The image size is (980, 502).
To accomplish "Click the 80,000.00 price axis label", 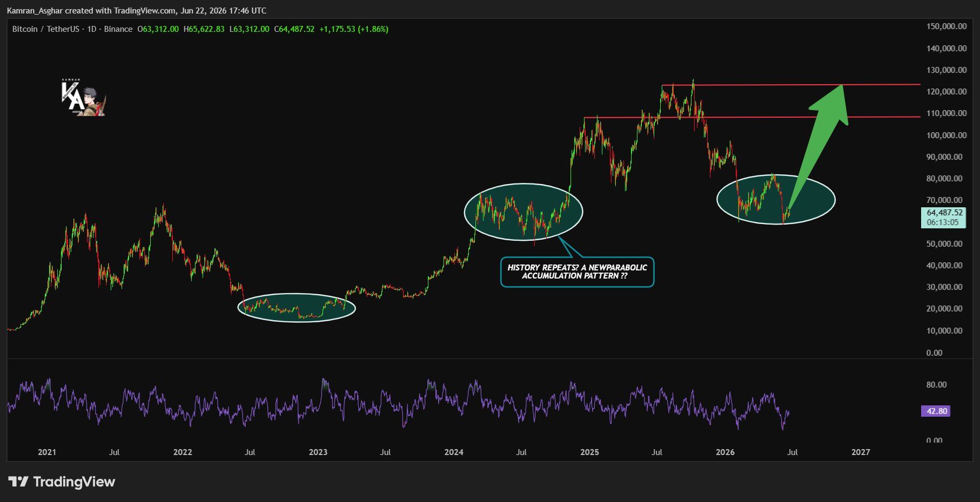I will point(944,179).
